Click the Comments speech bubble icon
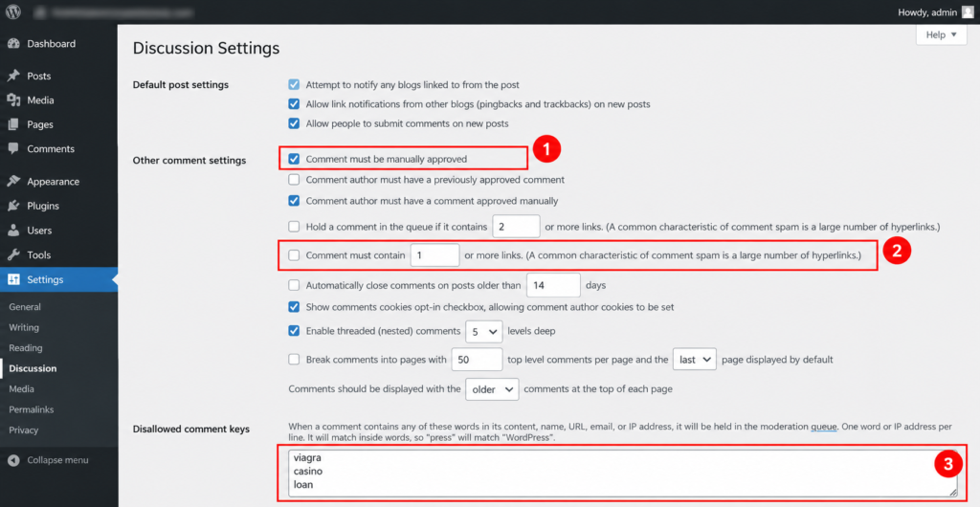This screenshot has height=507, width=980. (13, 149)
